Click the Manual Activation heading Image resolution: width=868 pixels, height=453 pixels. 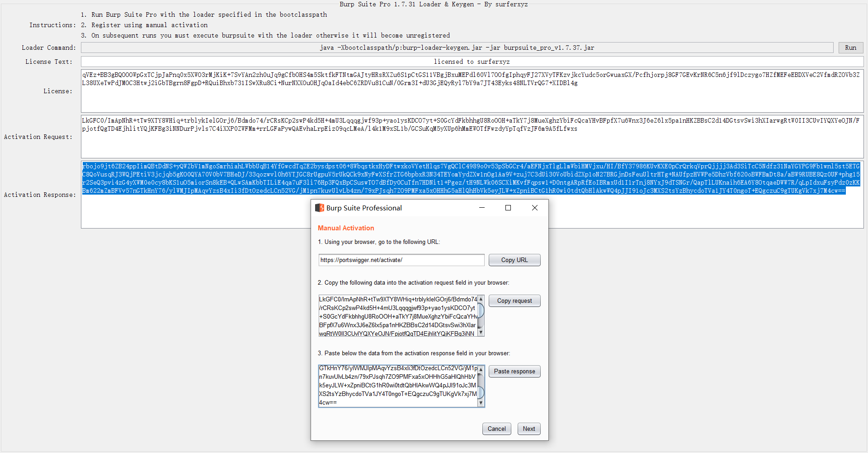(x=346, y=228)
